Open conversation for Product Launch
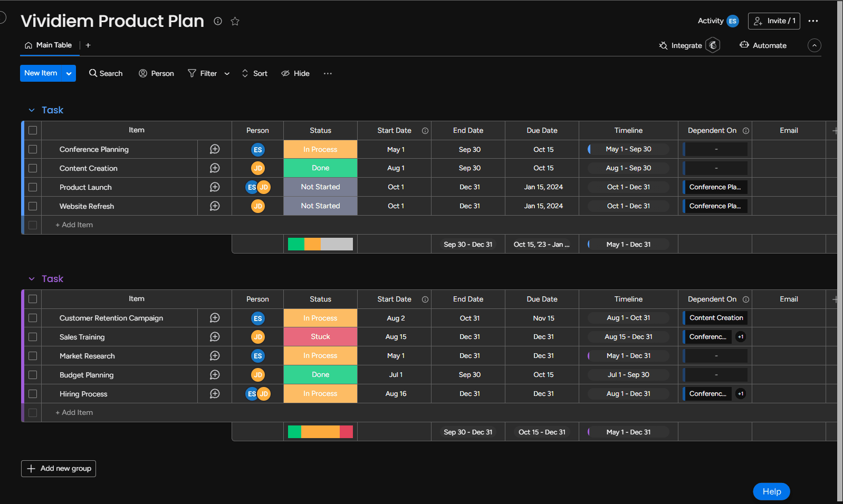The image size is (843, 504). [215, 187]
